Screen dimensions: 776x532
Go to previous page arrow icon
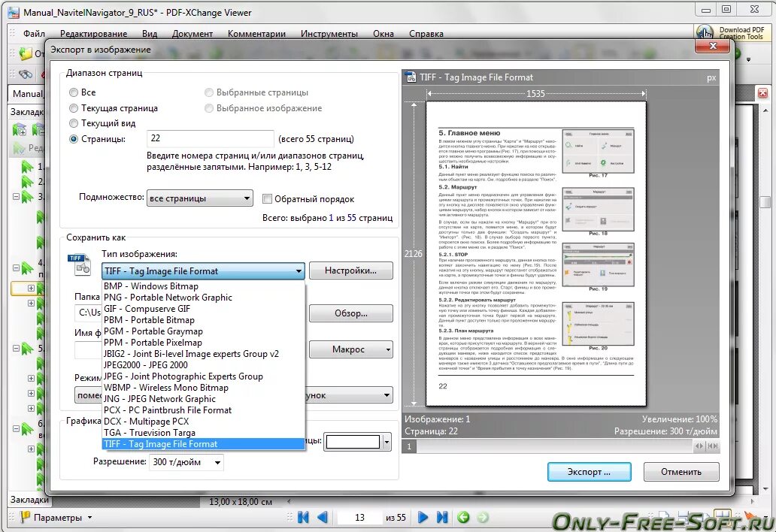pyautogui.click(x=323, y=517)
